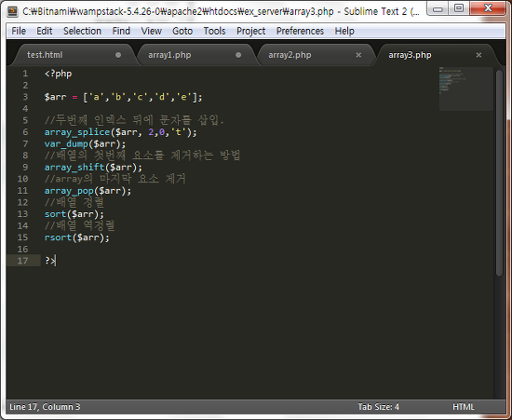Image resolution: width=512 pixels, height=420 pixels.
Task: Click the vertical scrollbar of the editor
Action: [x=499, y=173]
